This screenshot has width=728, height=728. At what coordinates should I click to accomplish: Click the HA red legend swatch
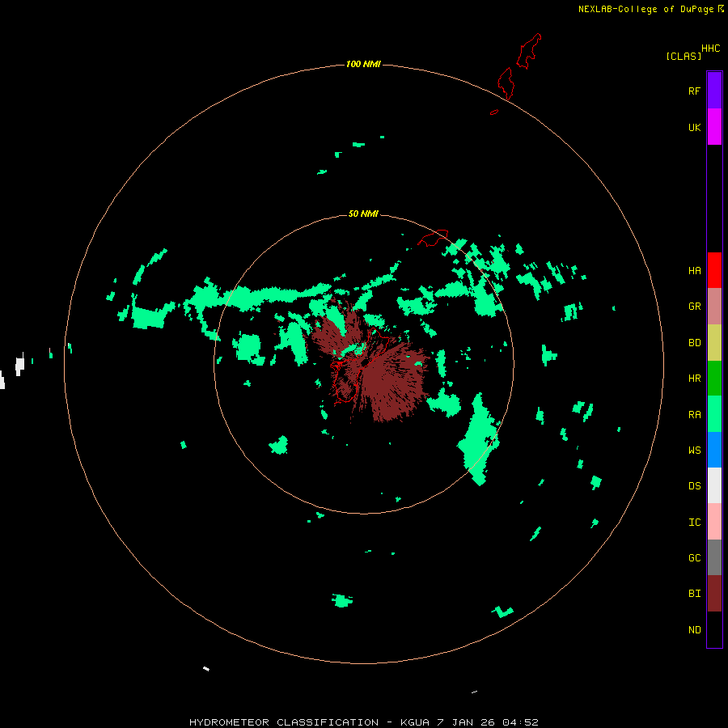click(714, 270)
